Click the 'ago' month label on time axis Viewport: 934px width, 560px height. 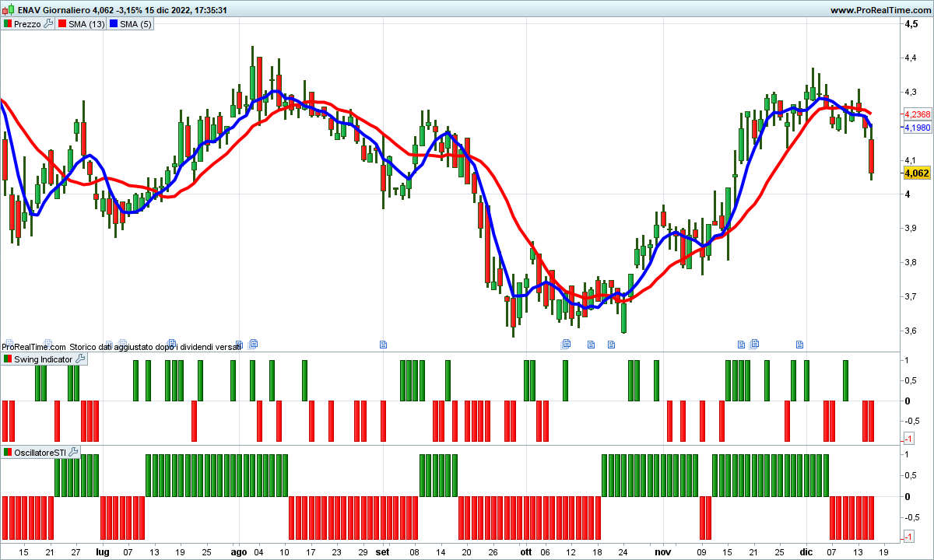239,551
